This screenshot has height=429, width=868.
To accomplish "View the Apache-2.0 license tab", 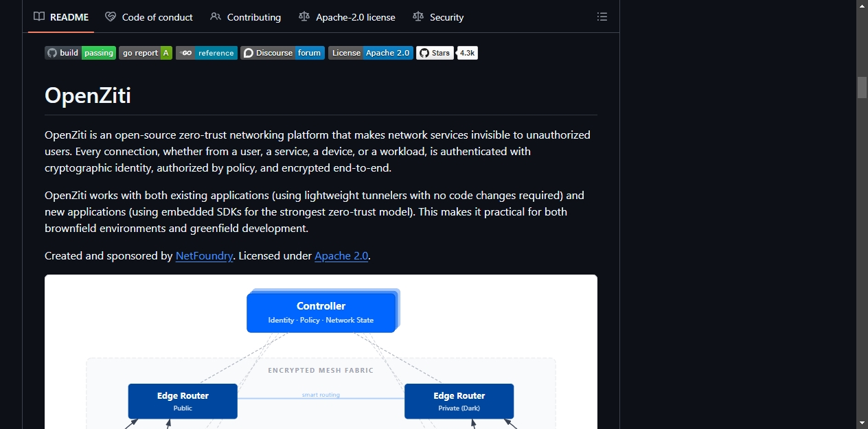I will coord(347,17).
